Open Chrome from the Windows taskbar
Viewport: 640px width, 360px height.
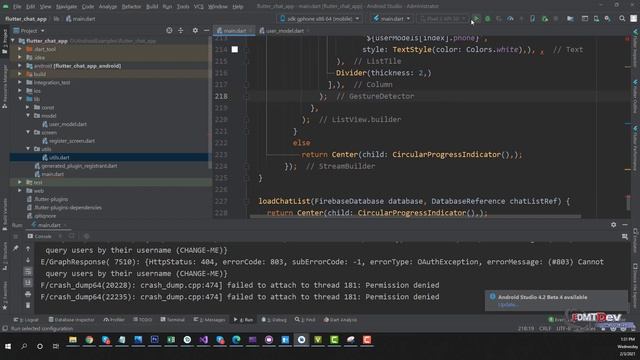click(x=89, y=340)
